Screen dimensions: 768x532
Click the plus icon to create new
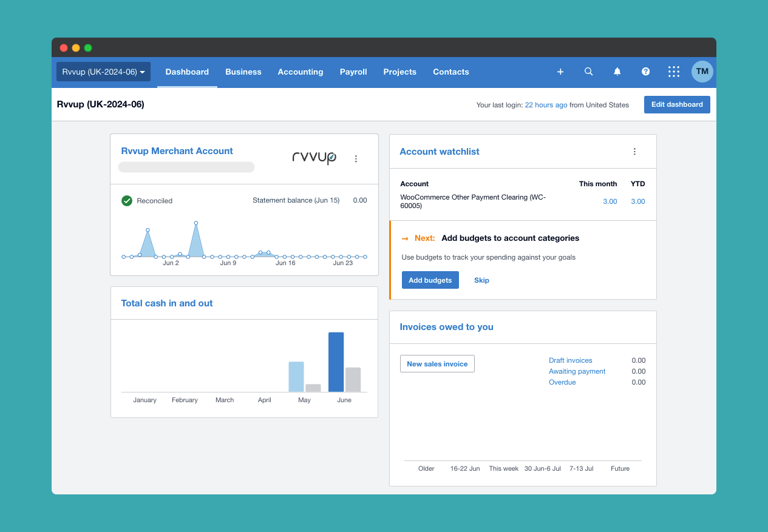click(560, 72)
